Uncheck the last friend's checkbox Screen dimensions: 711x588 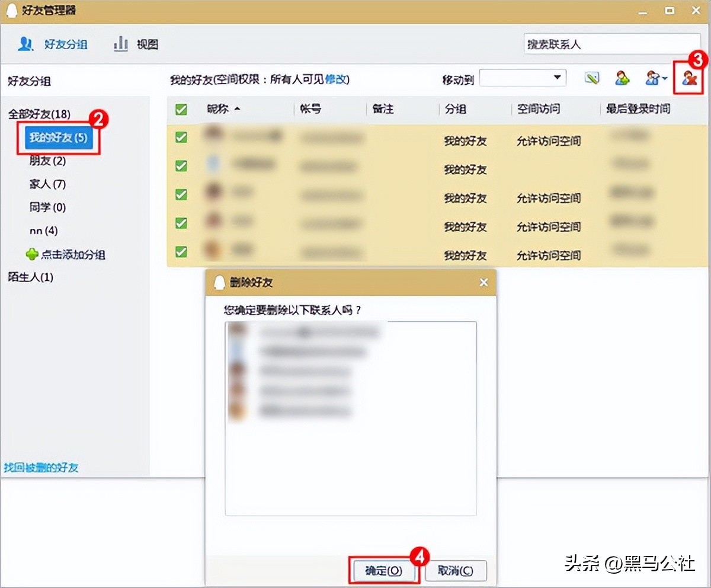tap(181, 251)
